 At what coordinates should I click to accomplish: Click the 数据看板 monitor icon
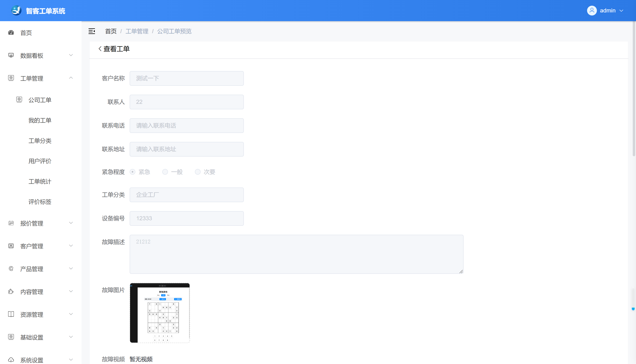pyautogui.click(x=11, y=55)
